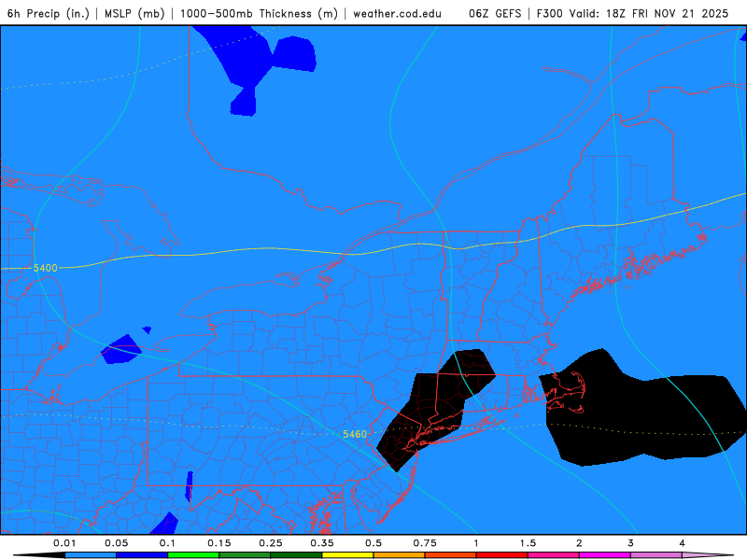
Task: Click the legend value 4
Action: point(683,543)
